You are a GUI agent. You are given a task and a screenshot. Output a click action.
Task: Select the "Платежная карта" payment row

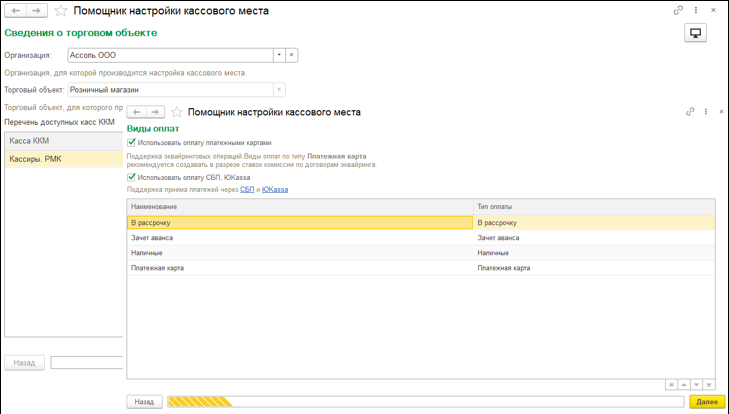158,268
